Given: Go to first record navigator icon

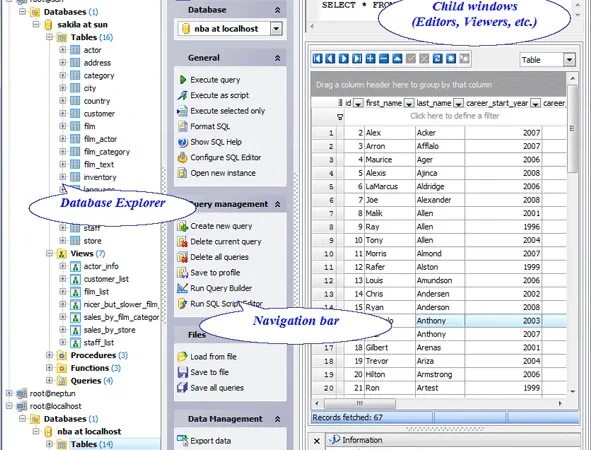Looking at the screenshot, I should [317, 59].
